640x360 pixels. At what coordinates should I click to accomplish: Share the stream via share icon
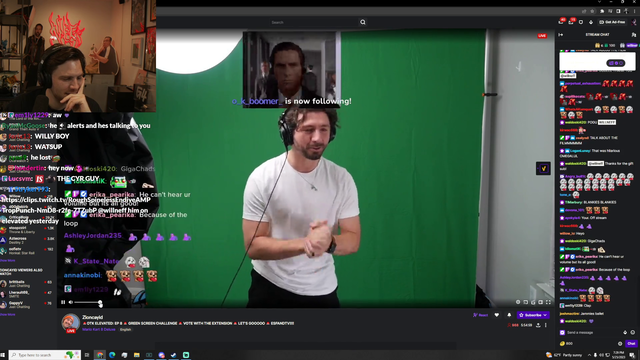pyautogui.click(x=538, y=325)
